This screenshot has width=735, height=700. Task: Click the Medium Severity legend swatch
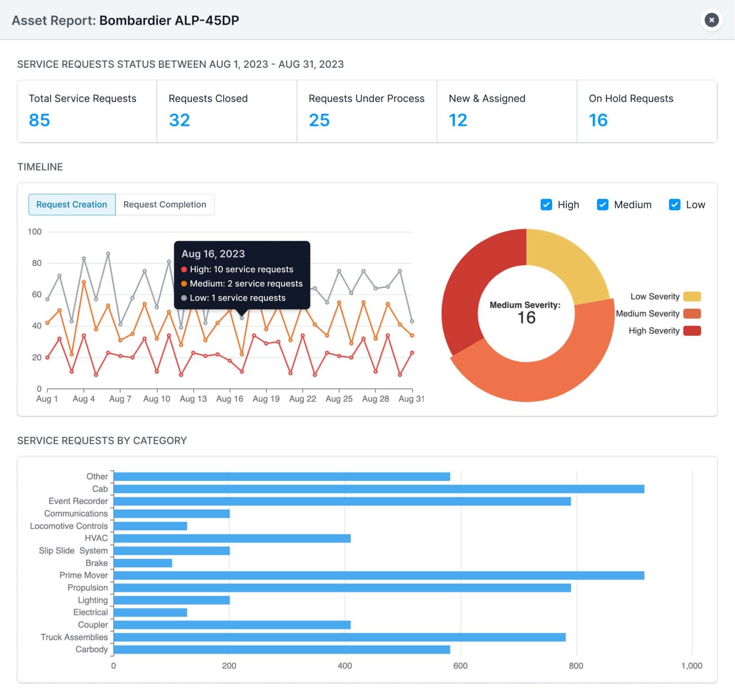click(x=692, y=314)
